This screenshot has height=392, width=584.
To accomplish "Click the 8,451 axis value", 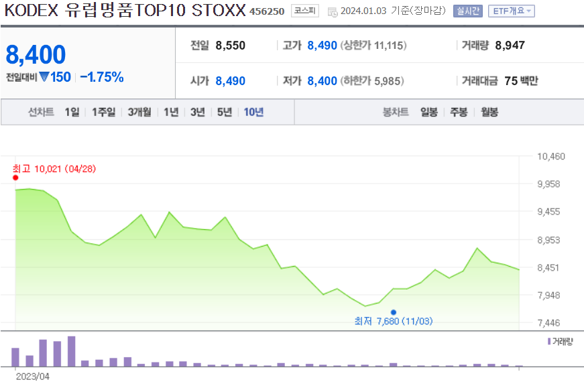I will click(548, 267).
